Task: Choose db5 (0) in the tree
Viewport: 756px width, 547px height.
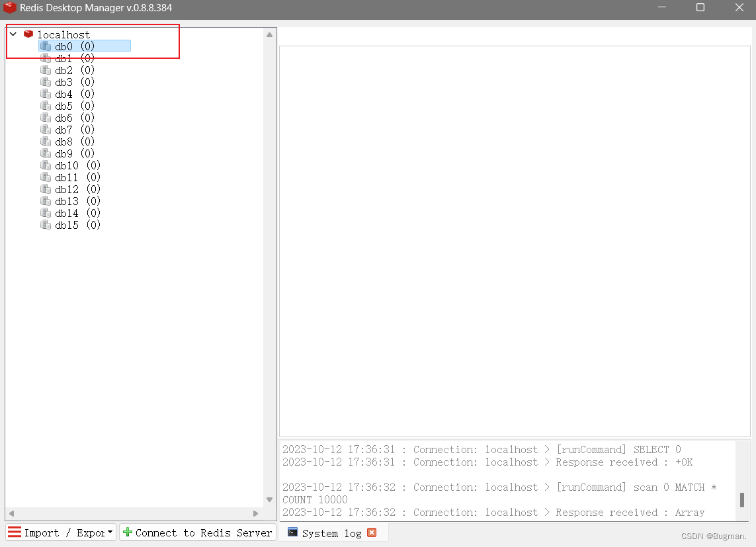Action: click(x=75, y=106)
